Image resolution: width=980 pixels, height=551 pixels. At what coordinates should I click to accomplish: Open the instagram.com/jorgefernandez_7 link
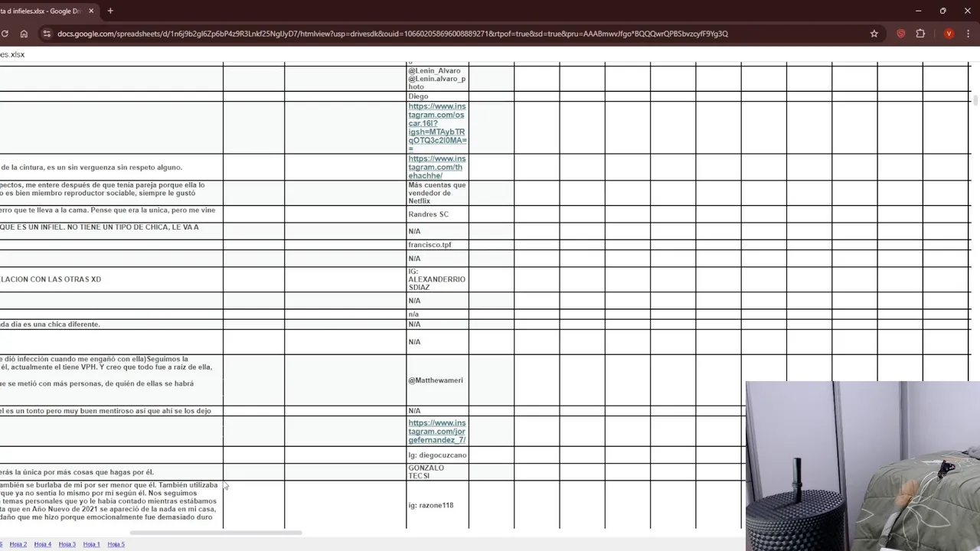[x=436, y=432]
